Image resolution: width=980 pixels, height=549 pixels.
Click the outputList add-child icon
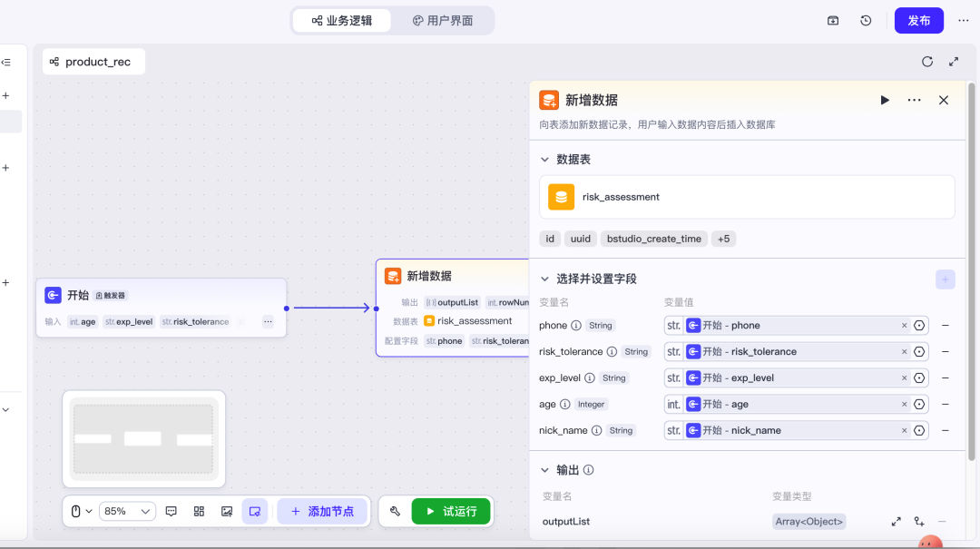(x=919, y=522)
